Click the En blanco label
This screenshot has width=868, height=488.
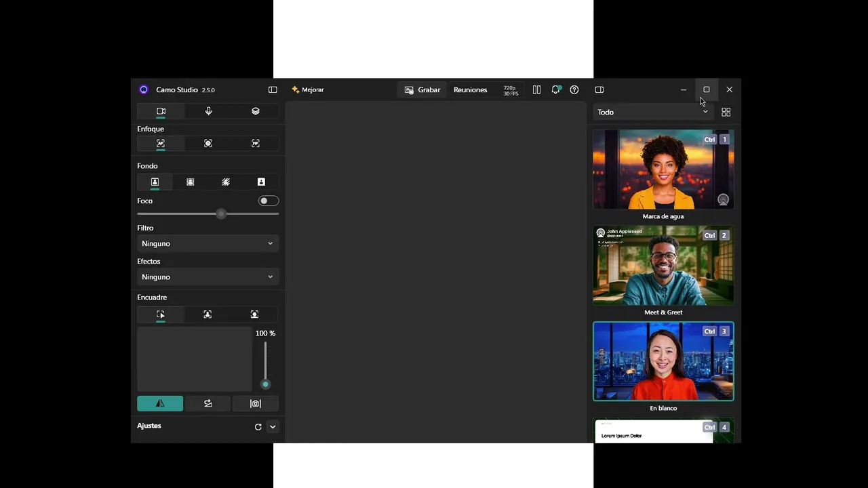point(663,408)
